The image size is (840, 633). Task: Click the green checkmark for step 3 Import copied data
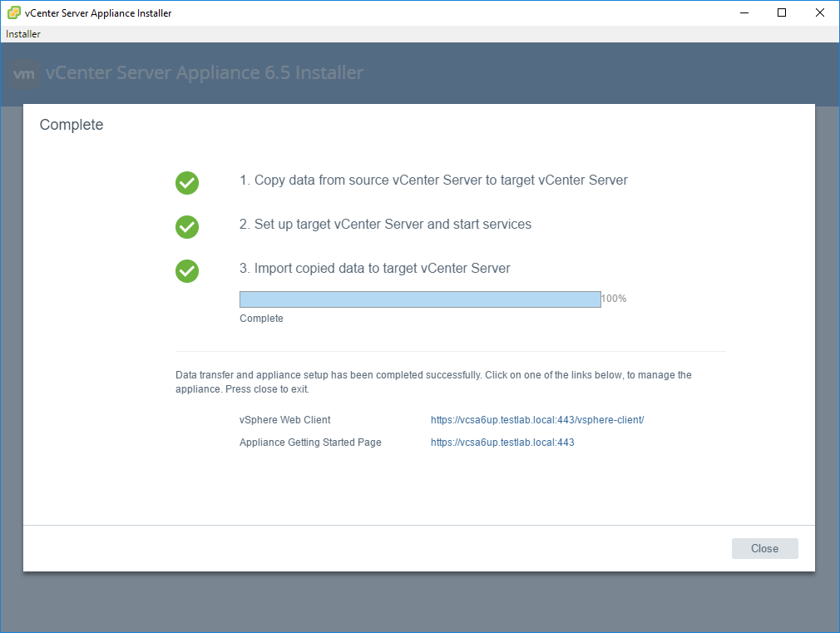187,270
